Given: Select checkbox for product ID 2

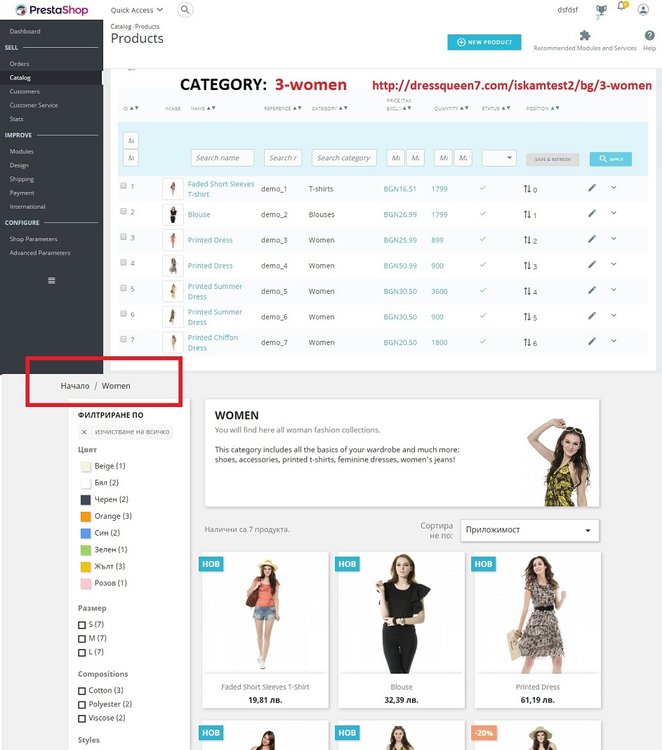Looking at the screenshot, I should pyautogui.click(x=123, y=211).
